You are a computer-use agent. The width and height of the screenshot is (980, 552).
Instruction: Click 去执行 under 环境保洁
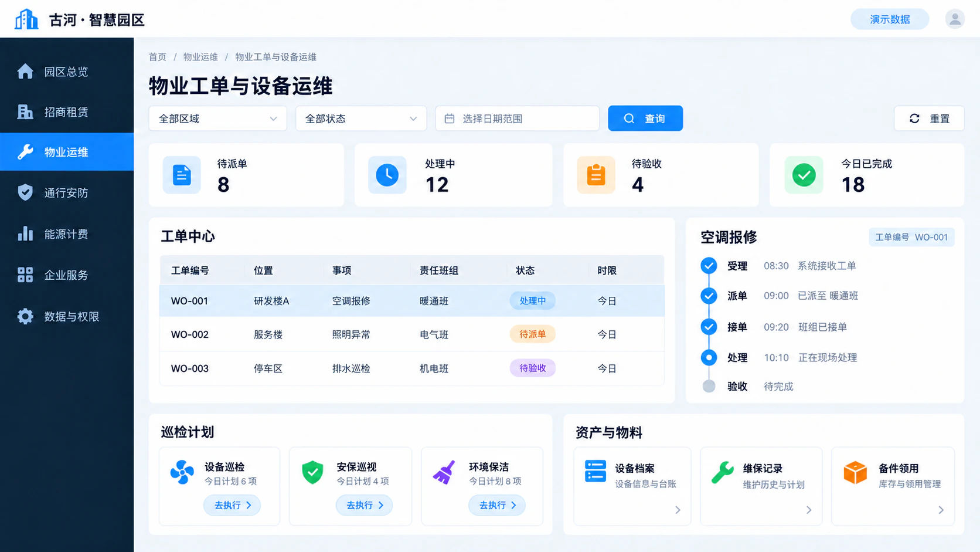coord(497,505)
